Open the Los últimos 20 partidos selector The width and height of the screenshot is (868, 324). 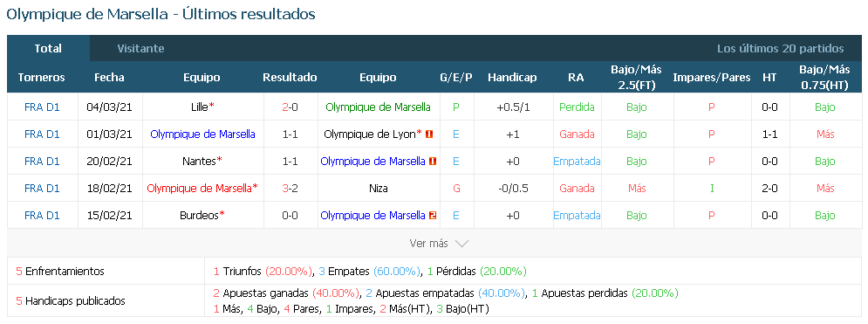click(780, 49)
